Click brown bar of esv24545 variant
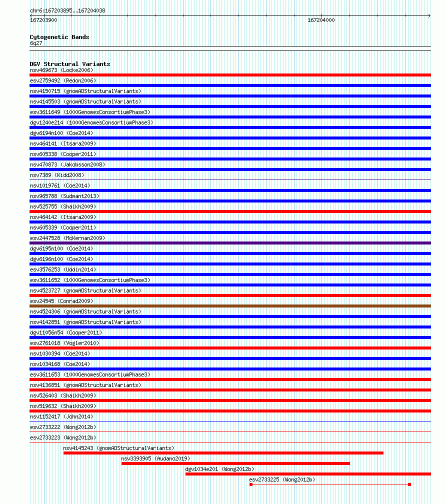 pos(230,306)
